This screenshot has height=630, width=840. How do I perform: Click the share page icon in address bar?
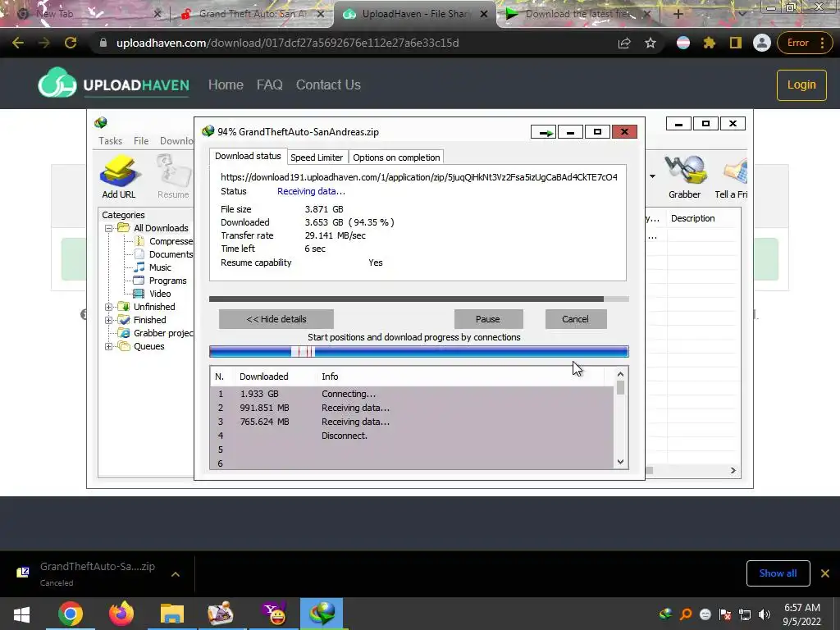624,43
